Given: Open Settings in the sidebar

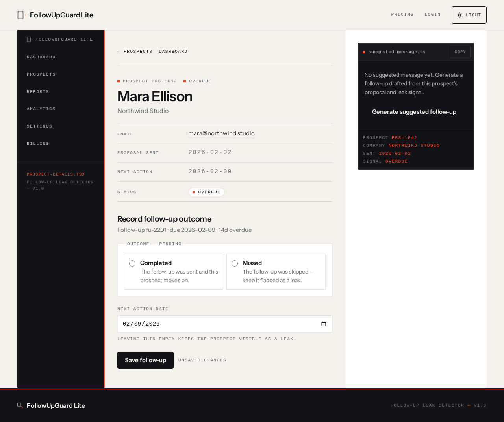Looking at the screenshot, I should [39, 126].
